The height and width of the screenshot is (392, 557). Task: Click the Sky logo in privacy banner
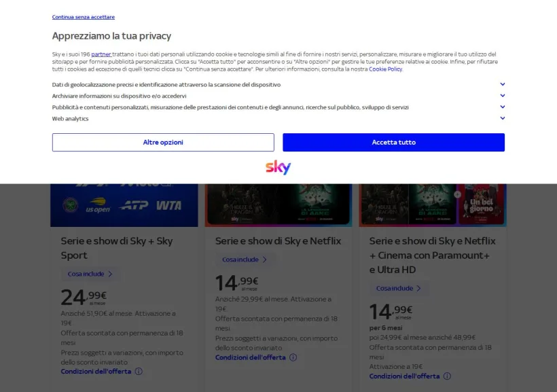[278, 167]
